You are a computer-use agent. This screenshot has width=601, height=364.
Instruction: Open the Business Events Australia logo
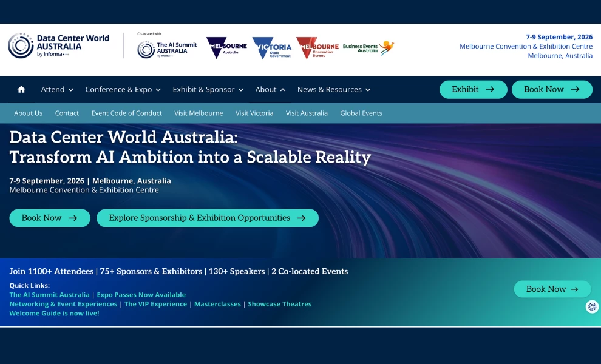(x=368, y=48)
